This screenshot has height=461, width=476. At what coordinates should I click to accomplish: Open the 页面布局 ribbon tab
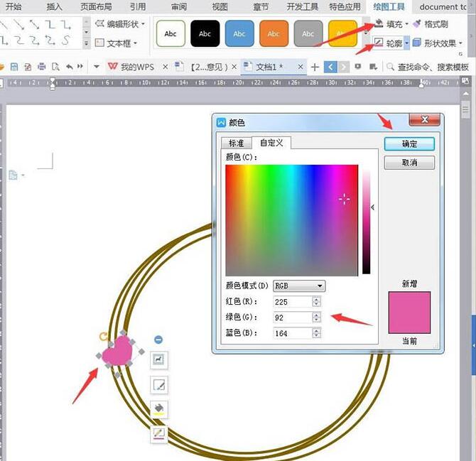pyautogui.click(x=96, y=6)
